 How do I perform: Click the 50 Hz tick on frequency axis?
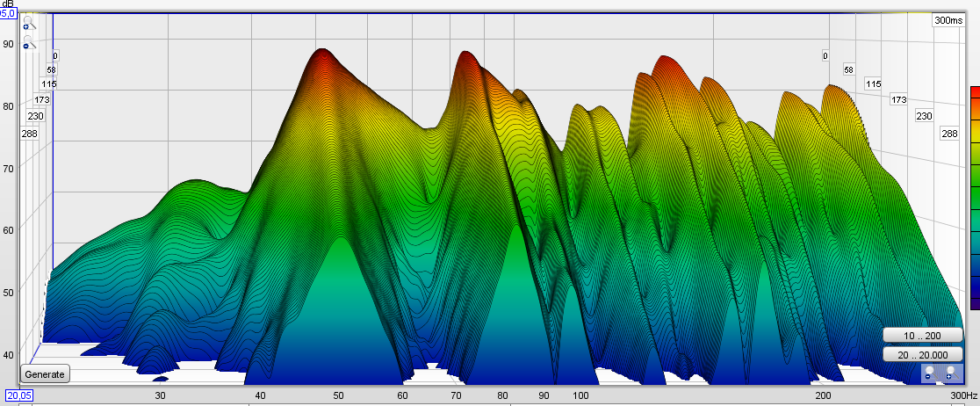pos(339,397)
